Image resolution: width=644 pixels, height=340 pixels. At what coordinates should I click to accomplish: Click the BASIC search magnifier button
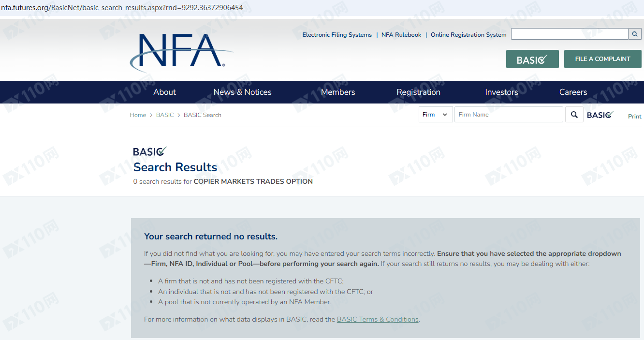pyautogui.click(x=574, y=115)
